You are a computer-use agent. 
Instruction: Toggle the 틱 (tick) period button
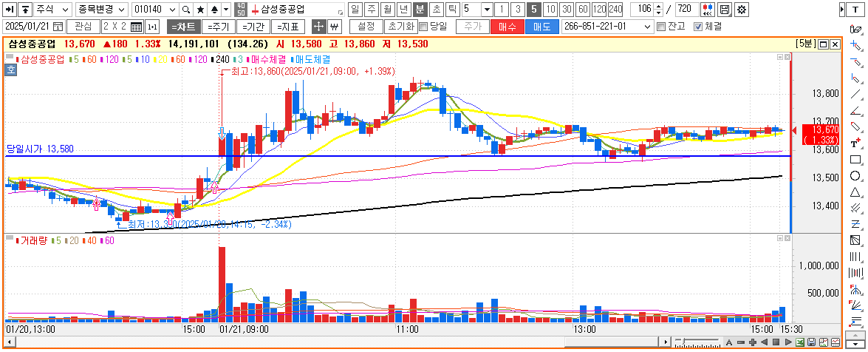[x=453, y=10]
